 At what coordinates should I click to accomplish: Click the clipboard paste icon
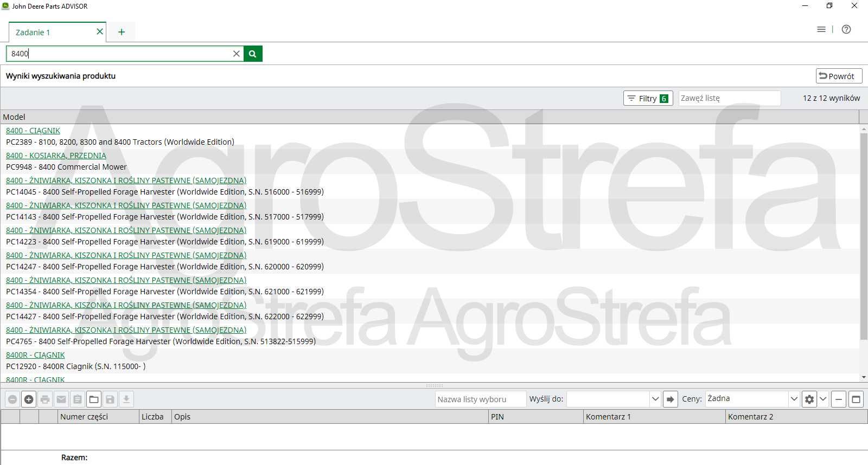click(x=78, y=399)
